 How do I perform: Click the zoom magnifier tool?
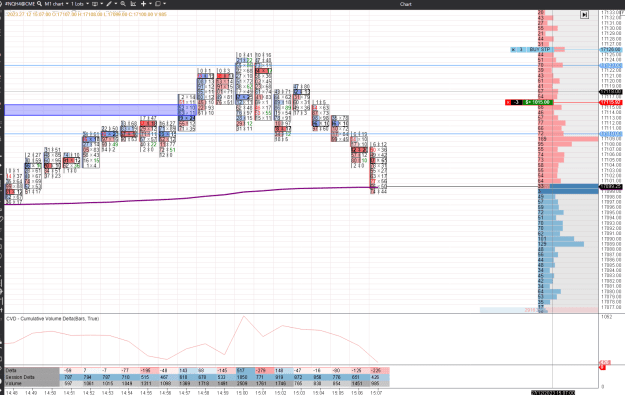[x=123, y=4]
